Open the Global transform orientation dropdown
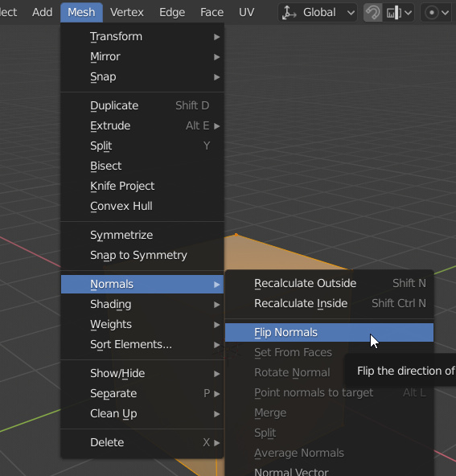Screen dimensions: 456x476 click(318, 13)
